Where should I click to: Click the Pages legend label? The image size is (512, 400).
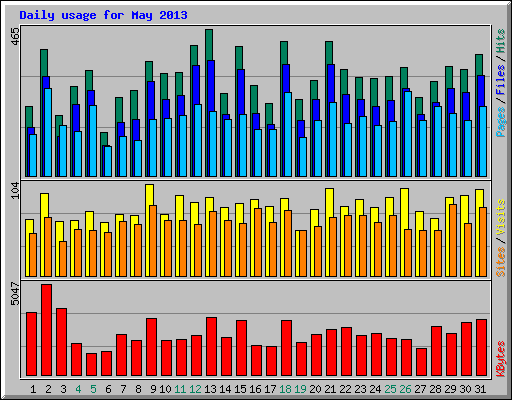coord(500,122)
